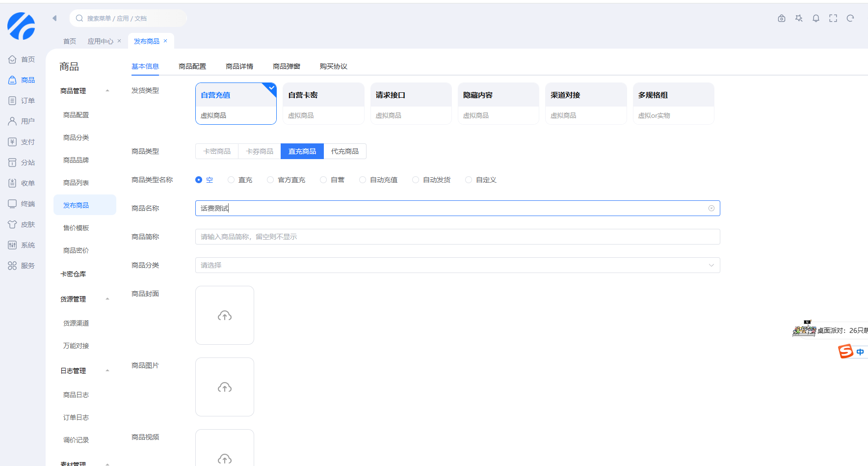The width and height of the screenshot is (868, 466).
Task: Select the 自动发货 radio option
Action: coord(416,180)
